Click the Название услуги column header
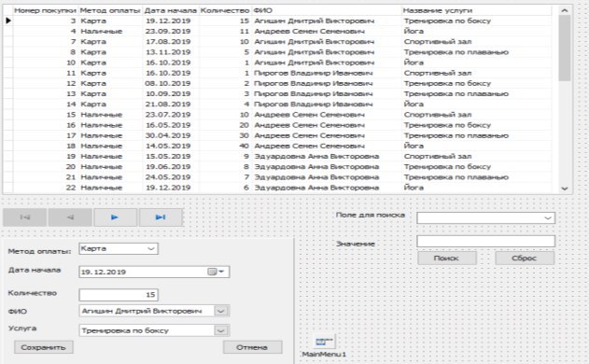This screenshot has width=589, height=364. pos(477,10)
